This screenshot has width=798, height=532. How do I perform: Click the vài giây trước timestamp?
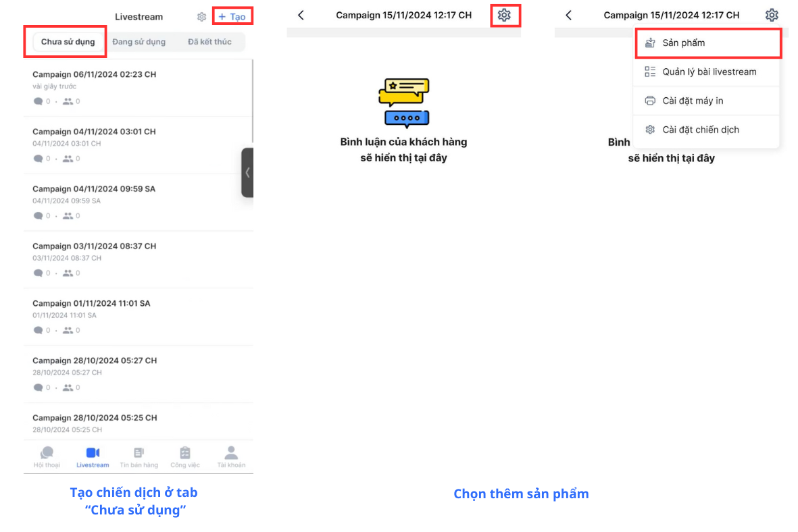pos(55,86)
